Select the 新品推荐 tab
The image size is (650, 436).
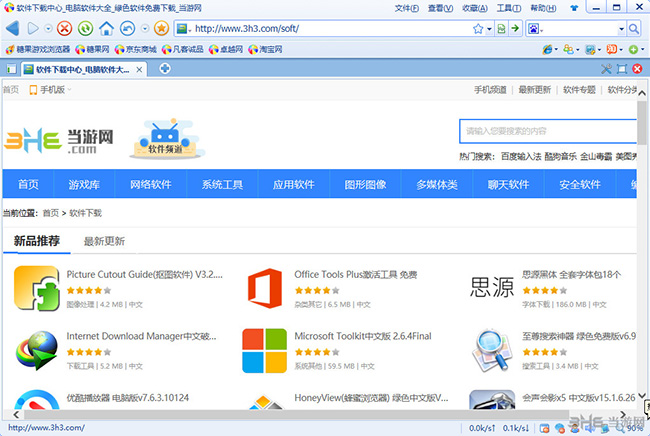[37, 241]
